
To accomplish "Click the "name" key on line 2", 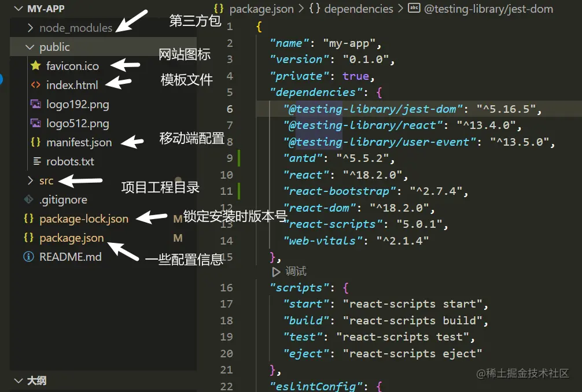I will coord(289,43).
